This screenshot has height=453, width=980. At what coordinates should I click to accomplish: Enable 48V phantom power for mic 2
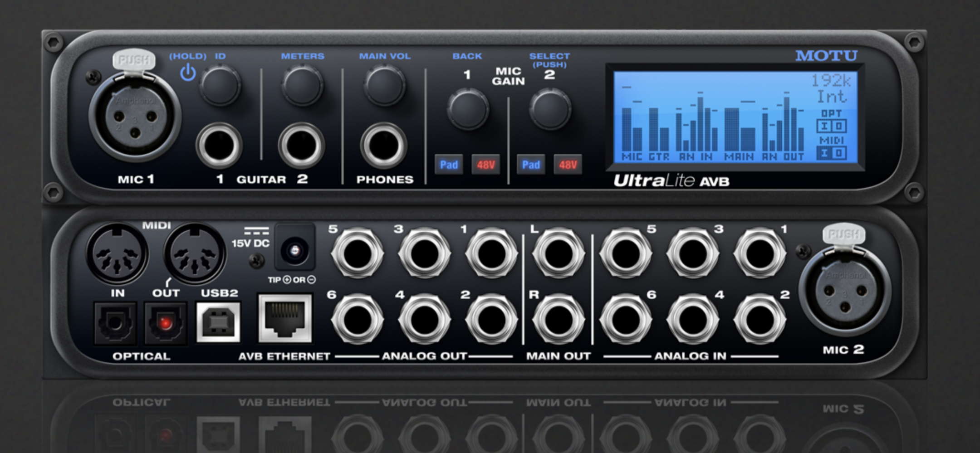(568, 165)
